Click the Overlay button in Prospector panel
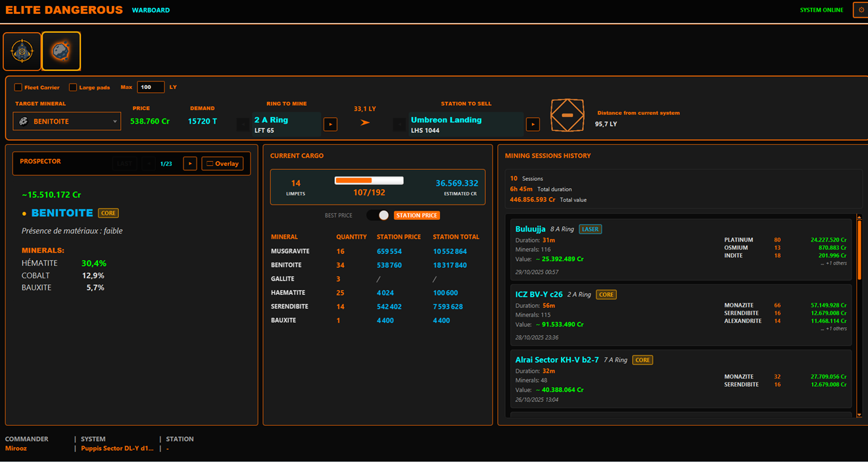Image resolution: width=868 pixels, height=462 pixels. (x=222, y=163)
